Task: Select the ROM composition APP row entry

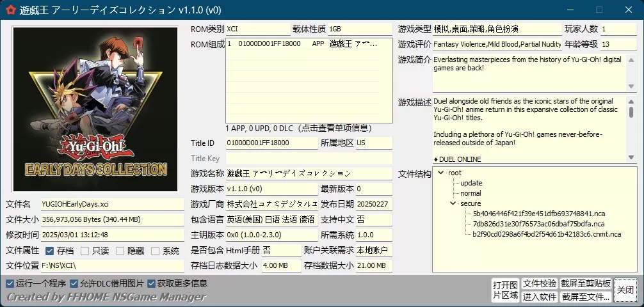Action: (x=307, y=44)
